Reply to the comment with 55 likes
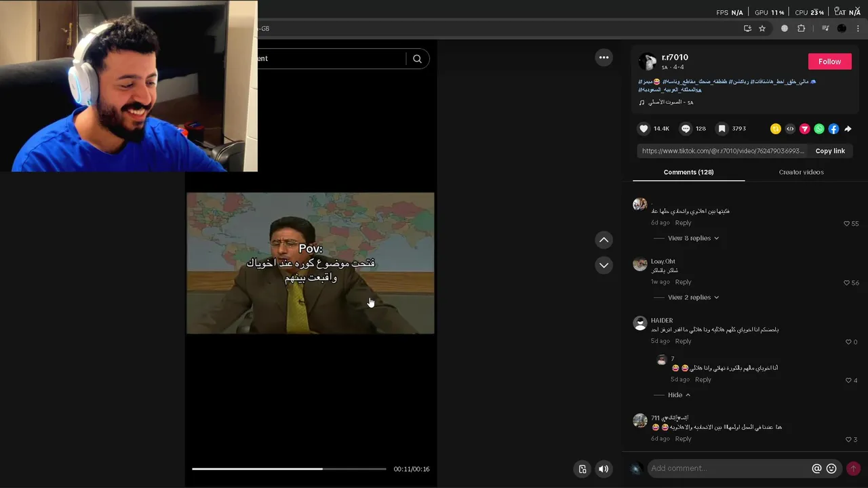The image size is (868, 488). 683,222
